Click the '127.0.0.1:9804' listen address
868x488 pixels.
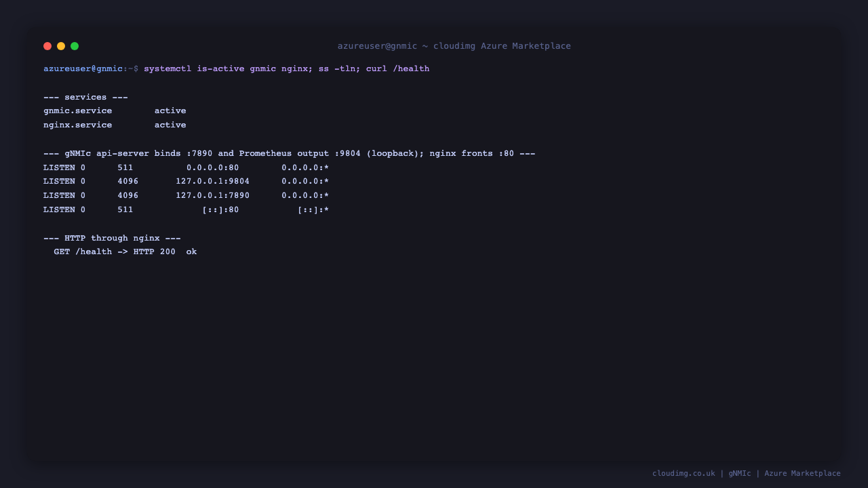(x=213, y=181)
